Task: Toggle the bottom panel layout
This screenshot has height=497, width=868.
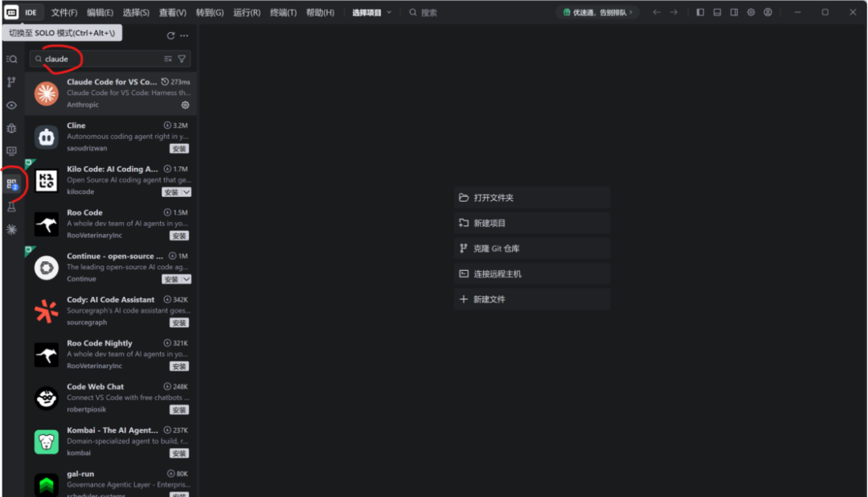Action: [718, 12]
